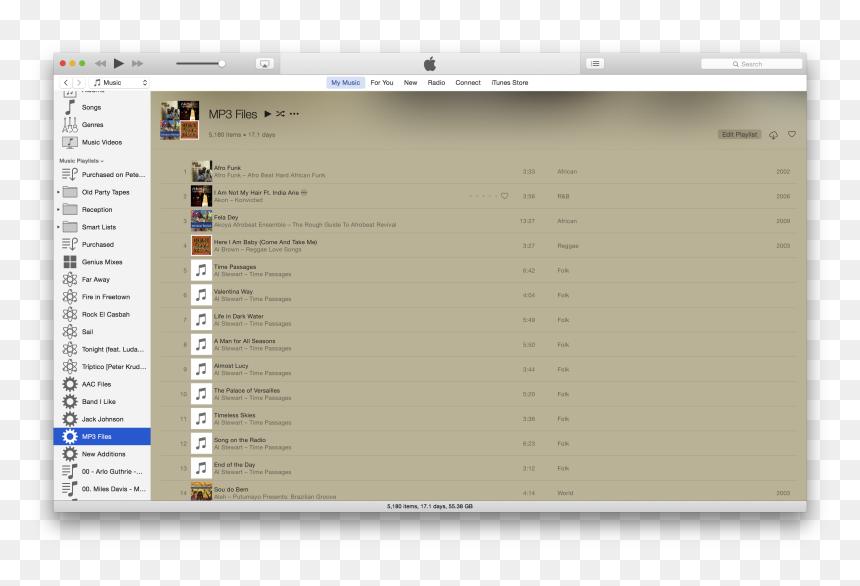Select Jack Johnson smart playlist
Image resolution: width=860 pixels, height=586 pixels.
pos(102,419)
